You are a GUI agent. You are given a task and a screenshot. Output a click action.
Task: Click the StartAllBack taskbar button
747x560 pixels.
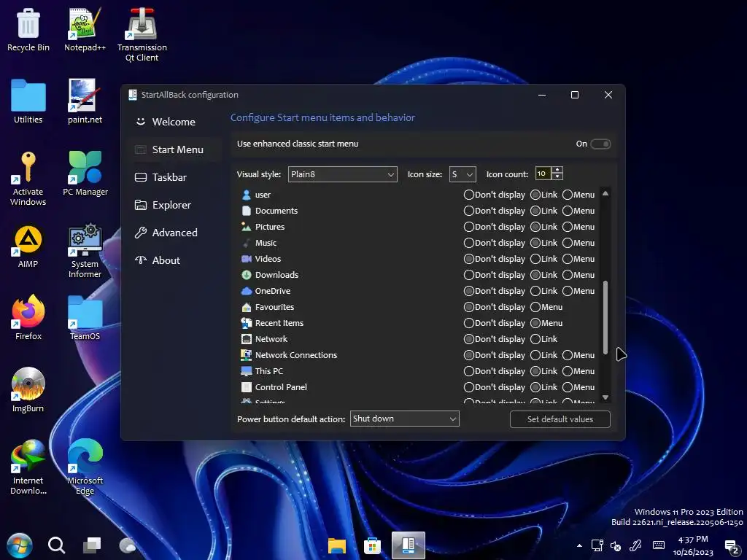click(409, 545)
